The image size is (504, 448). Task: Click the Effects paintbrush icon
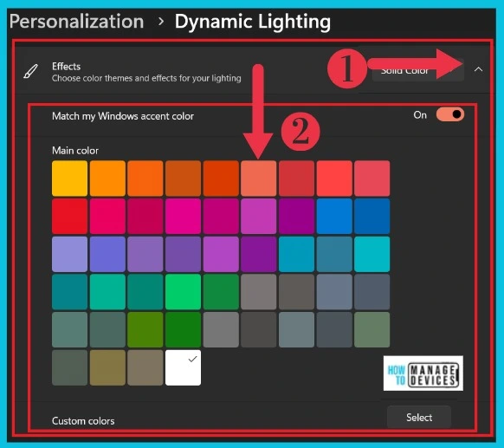click(31, 71)
